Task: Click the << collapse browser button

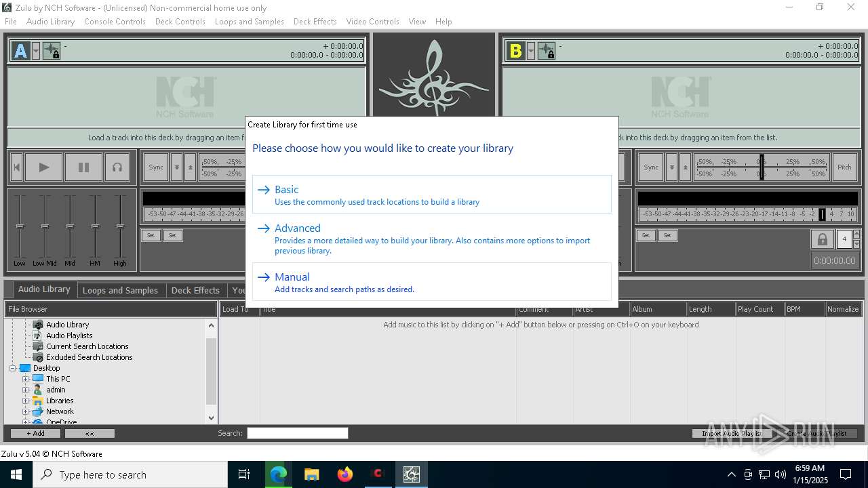Action: tap(90, 433)
